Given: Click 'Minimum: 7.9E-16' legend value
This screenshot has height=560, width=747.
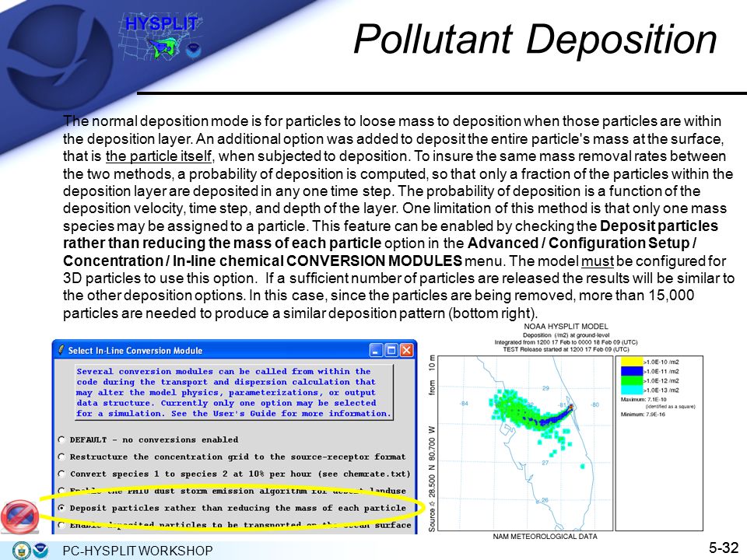Looking at the screenshot, I should point(643,415).
